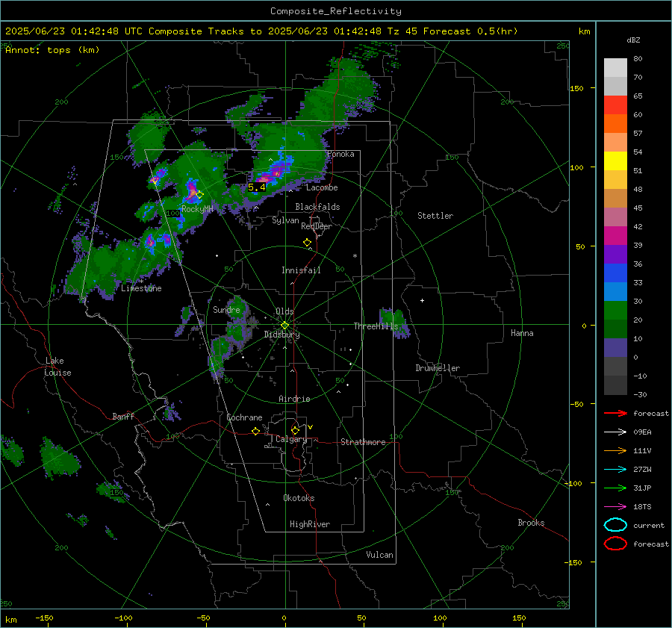
Task: Click the Composite_Reflectivity title
Action: (336, 11)
